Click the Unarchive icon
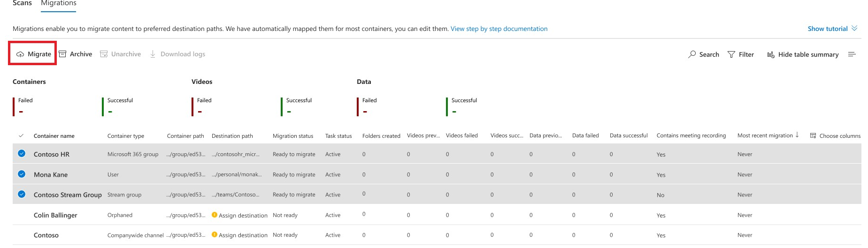The width and height of the screenshot is (868, 248). (x=104, y=54)
